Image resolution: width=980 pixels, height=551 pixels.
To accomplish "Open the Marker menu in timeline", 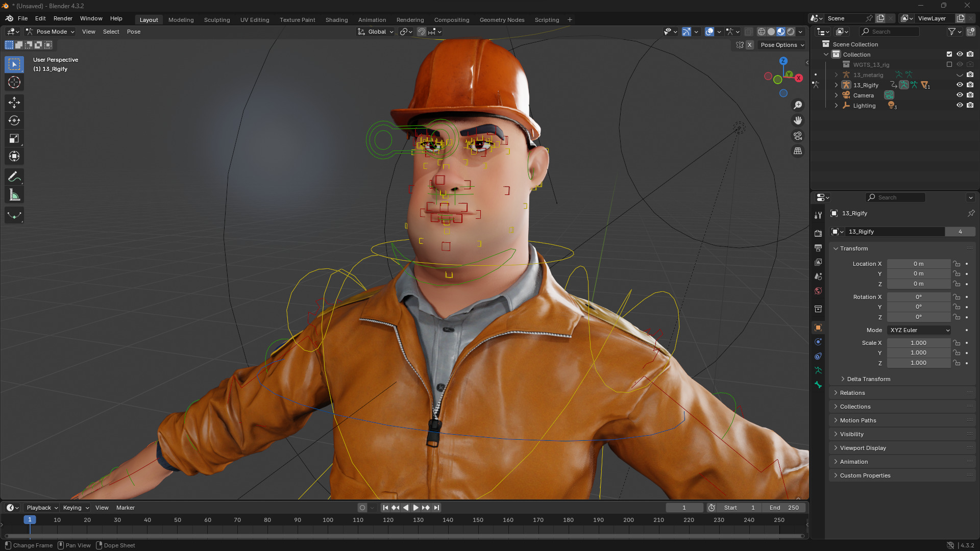I will click(x=126, y=508).
